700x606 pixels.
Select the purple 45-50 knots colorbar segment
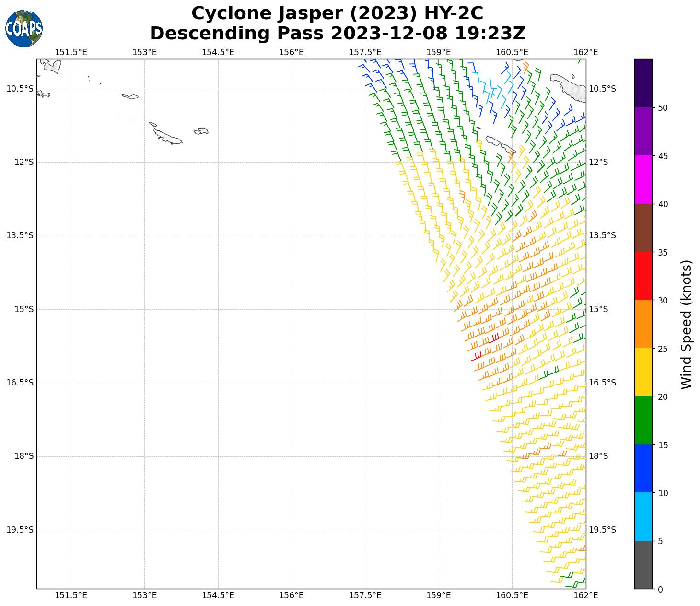(643, 131)
